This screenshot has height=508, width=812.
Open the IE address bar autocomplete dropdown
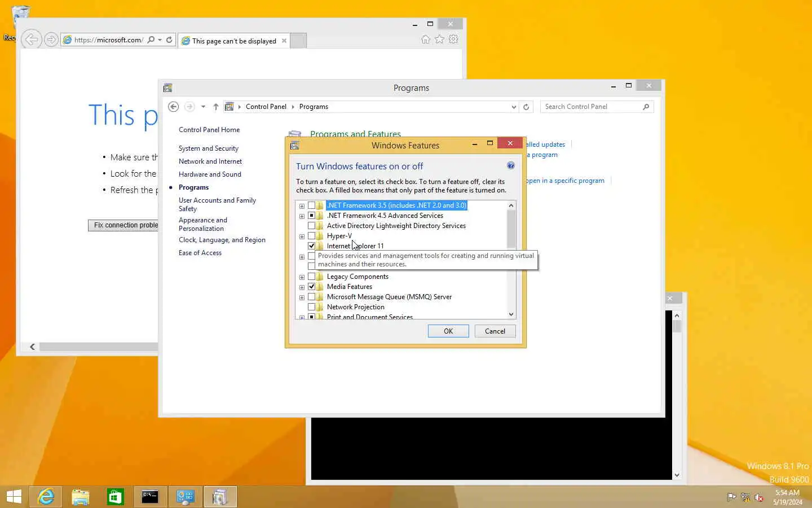tap(160, 40)
